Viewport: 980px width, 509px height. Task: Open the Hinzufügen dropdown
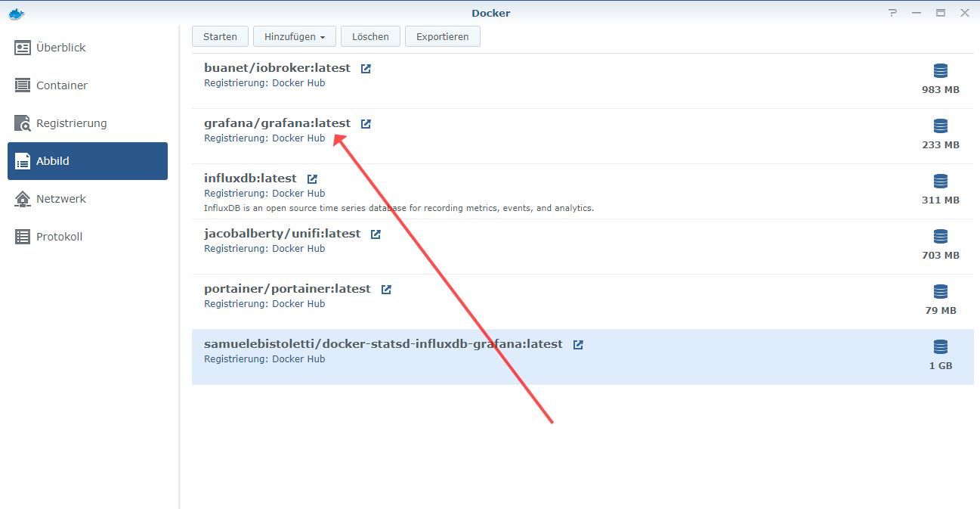(x=295, y=36)
